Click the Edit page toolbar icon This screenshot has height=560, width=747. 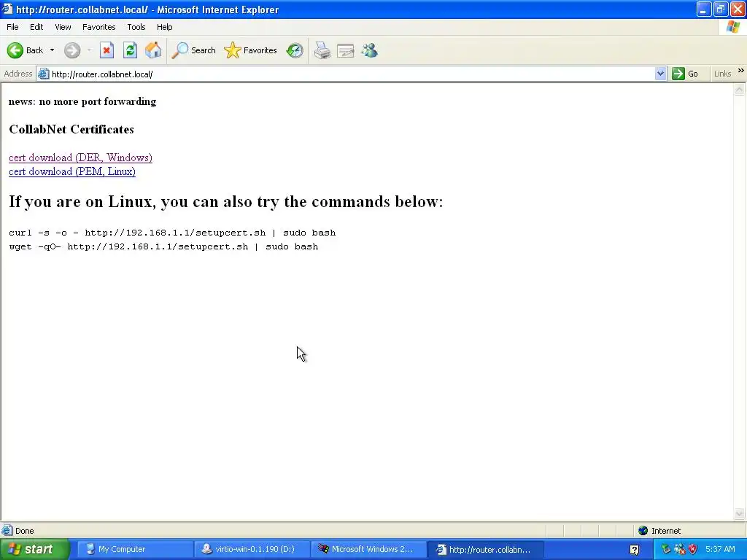tap(345, 50)
